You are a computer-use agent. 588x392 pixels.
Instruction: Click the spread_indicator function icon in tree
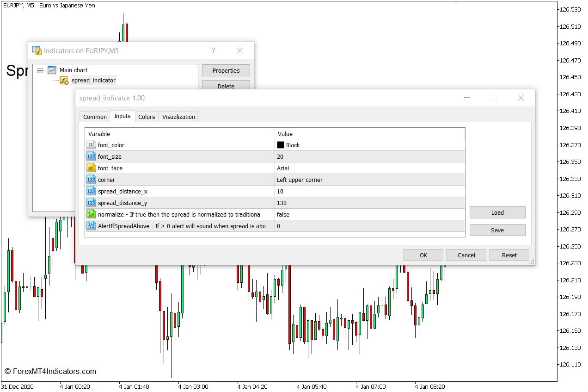click(64, 81)
